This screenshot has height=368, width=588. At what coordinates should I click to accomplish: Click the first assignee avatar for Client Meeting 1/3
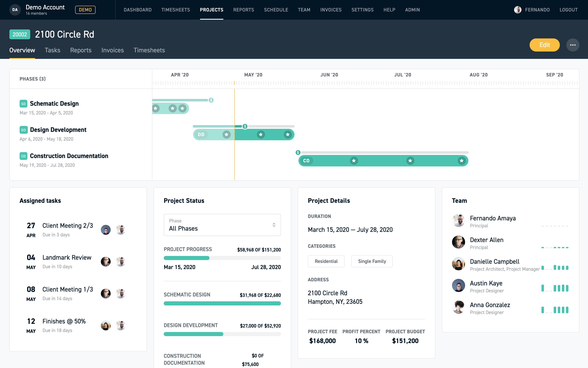[x=106, y=294]
